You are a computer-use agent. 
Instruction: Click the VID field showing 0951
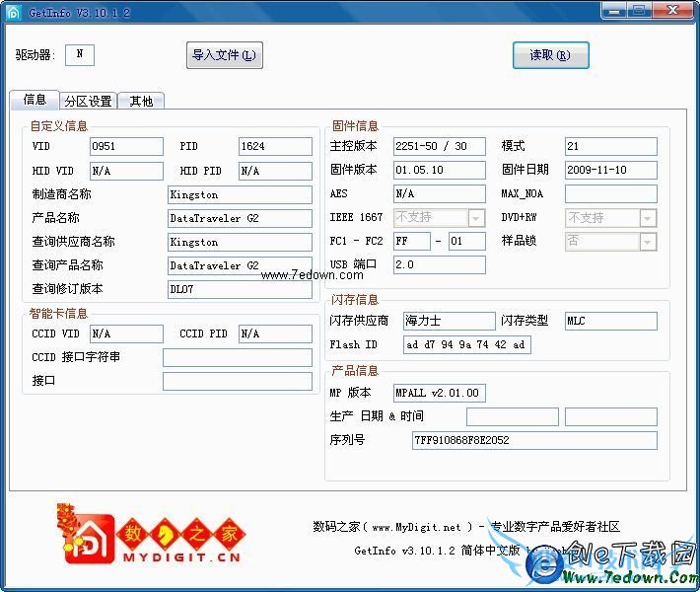click(x=126, y=147)
